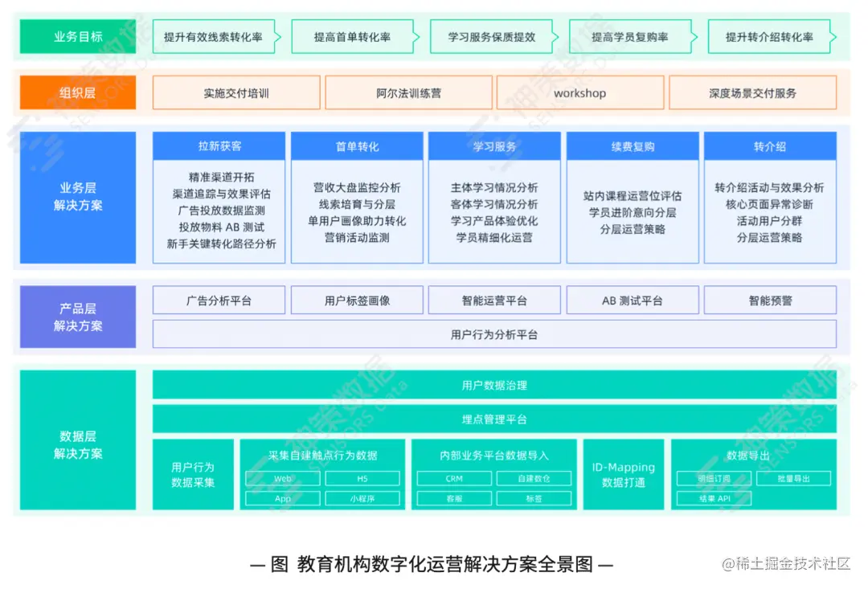Select the 客服 box

pos(454,498)
